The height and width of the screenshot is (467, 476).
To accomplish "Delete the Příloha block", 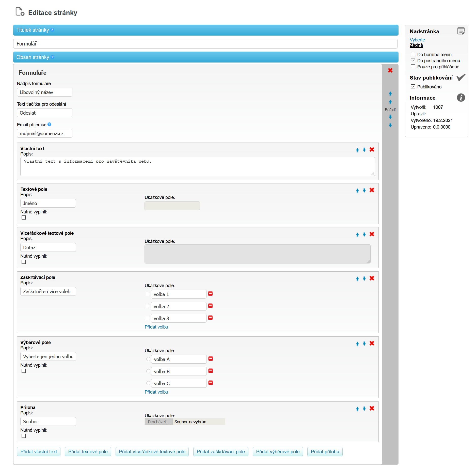I will pyautogui.click(x=372, y=408).
